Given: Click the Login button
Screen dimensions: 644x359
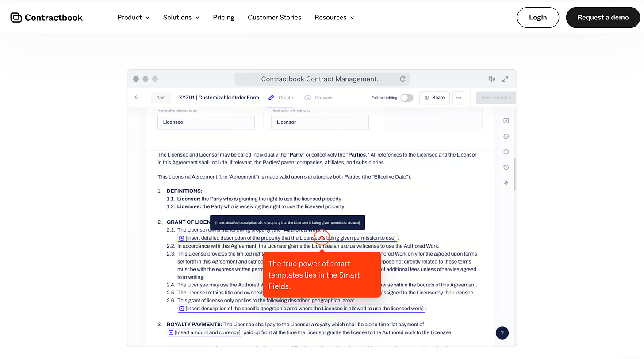Looking at the screenshot, I should (538, 18).
